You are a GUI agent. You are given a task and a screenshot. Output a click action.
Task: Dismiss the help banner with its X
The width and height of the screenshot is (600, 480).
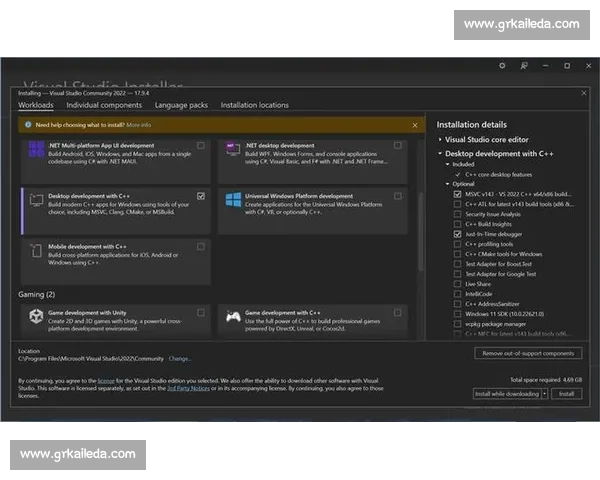click(415, 125)
